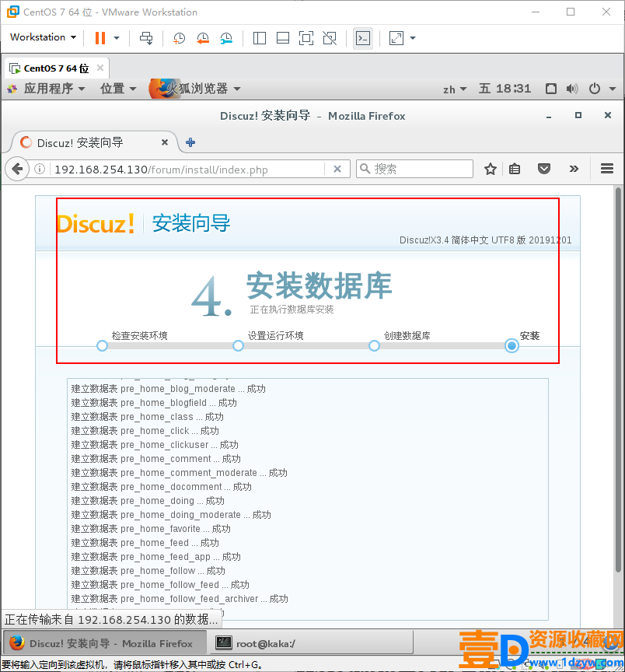Click the Discuz! logo

pyautogui.click(x=96, y=224)
